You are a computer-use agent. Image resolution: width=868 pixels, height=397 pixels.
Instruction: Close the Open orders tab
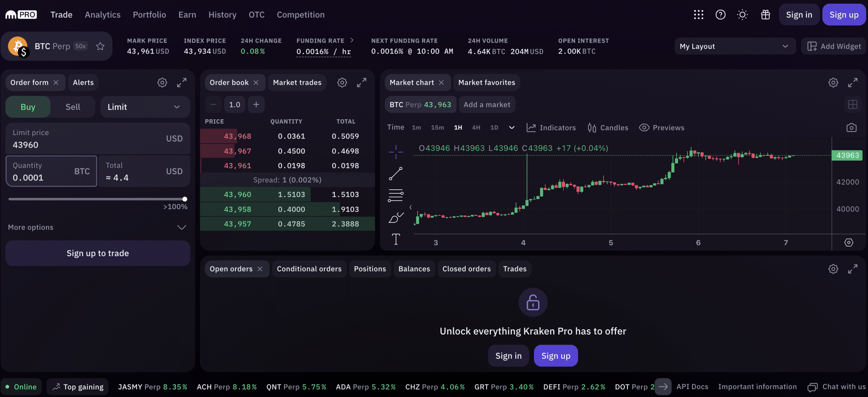260,269
